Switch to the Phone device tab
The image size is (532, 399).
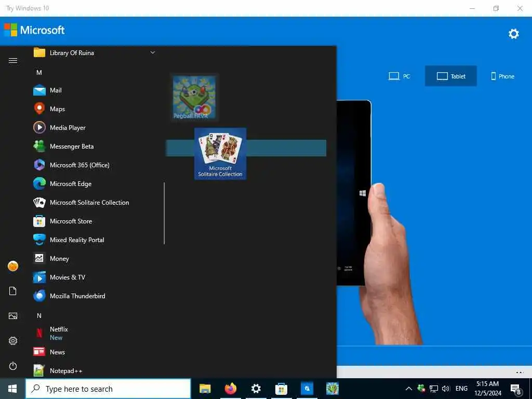(x=503, y=76)
